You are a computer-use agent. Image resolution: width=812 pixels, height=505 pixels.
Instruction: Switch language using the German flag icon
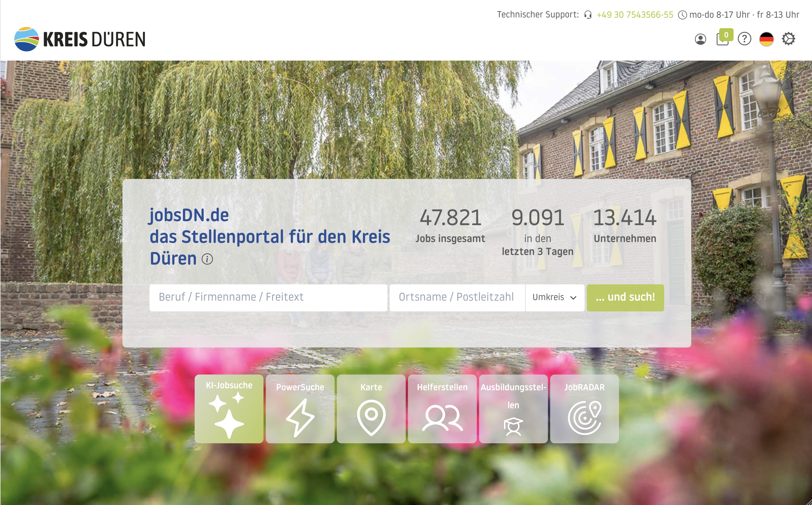pos(767,39)
